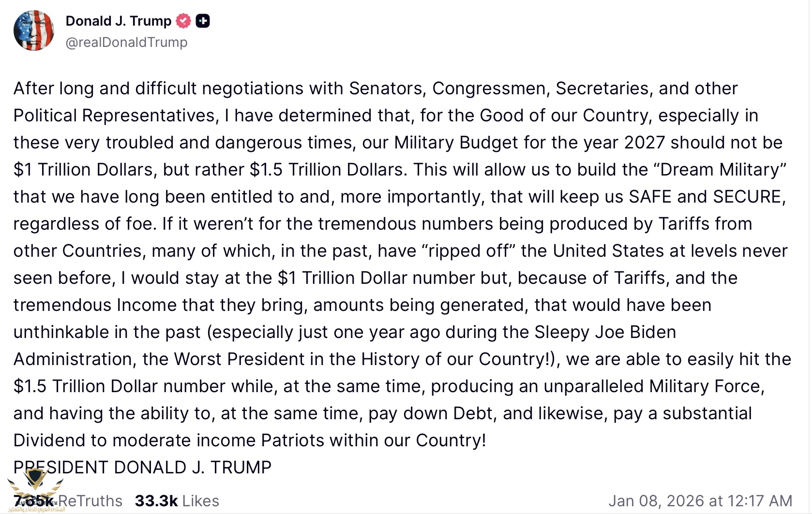Click the red verified checkmark badge
The width and height of the screenshot is (812, 514).
183,21
